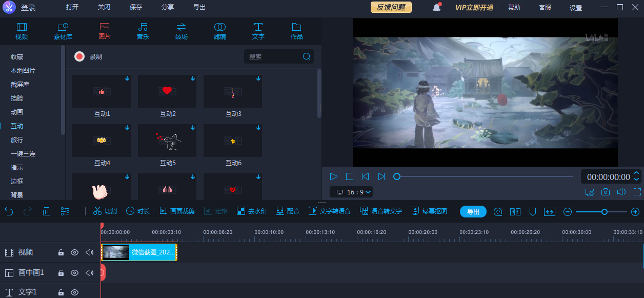Open the 分享 menu
This screenshot has width=644, height=298.
pyautogui.click(x=168, y=7)
